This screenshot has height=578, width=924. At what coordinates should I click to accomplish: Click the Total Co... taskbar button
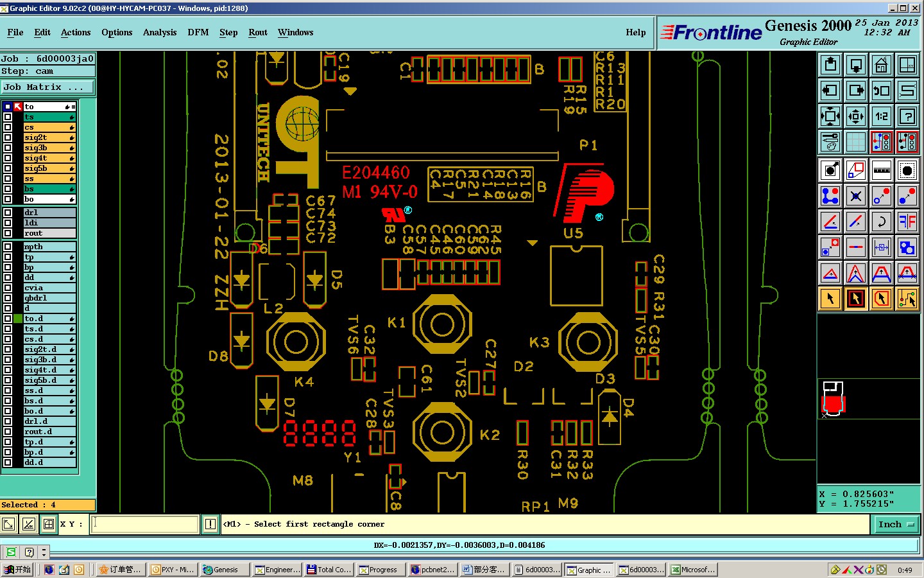pyautogui.click(x=329, y=570)
